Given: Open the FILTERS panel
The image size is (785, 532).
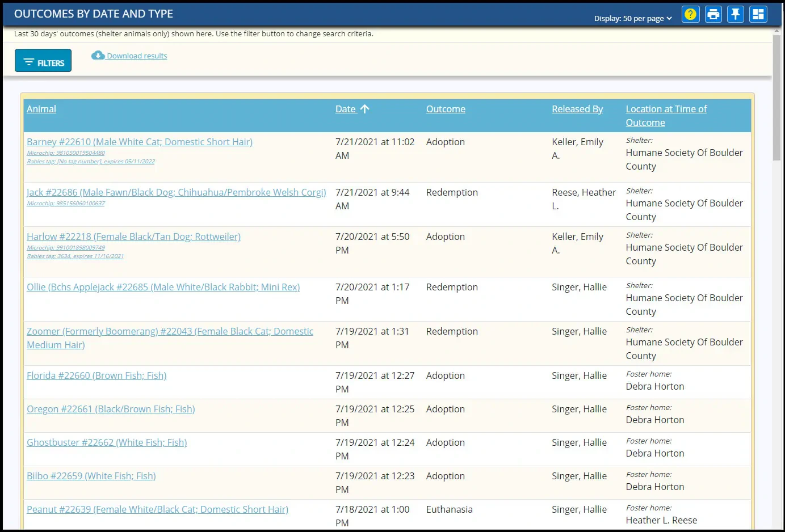Looking at the screenshot, I should 43,60.
